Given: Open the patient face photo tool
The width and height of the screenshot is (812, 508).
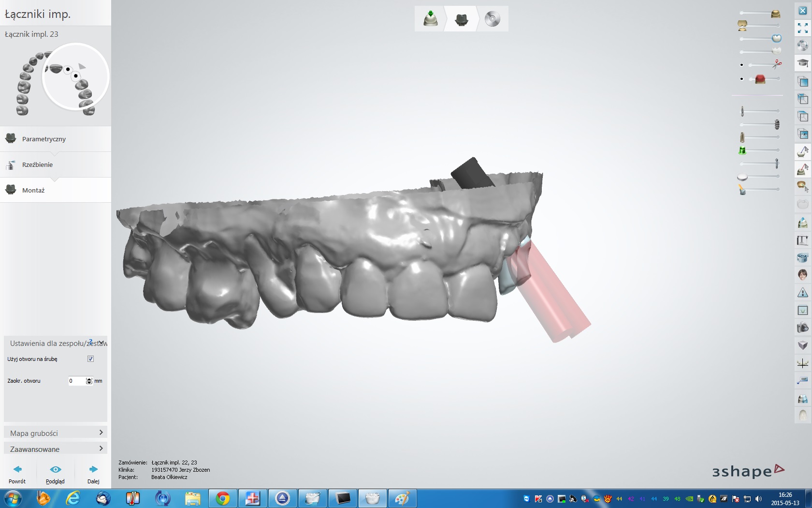Looking at the screenshot, I should click(802, 275).
